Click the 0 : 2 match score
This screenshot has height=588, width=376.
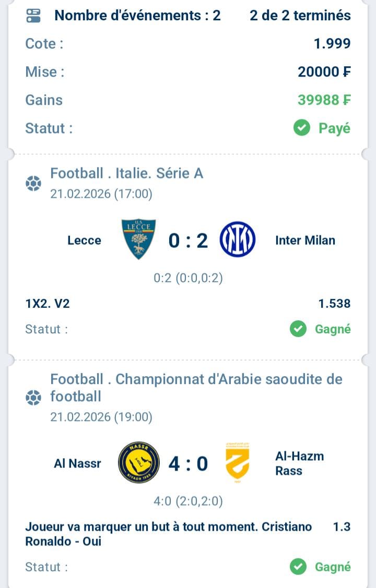click(188, 241)
